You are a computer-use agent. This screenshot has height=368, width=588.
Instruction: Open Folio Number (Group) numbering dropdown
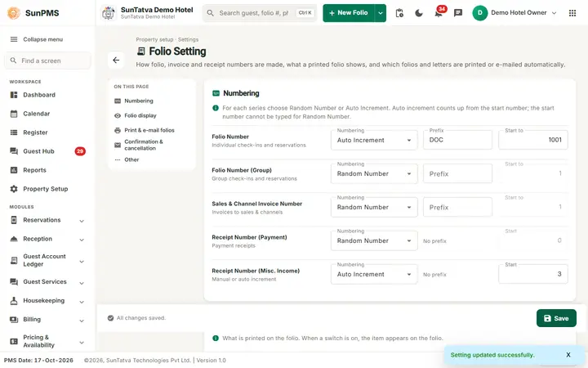pyautogui.click(x=374, y=173)
